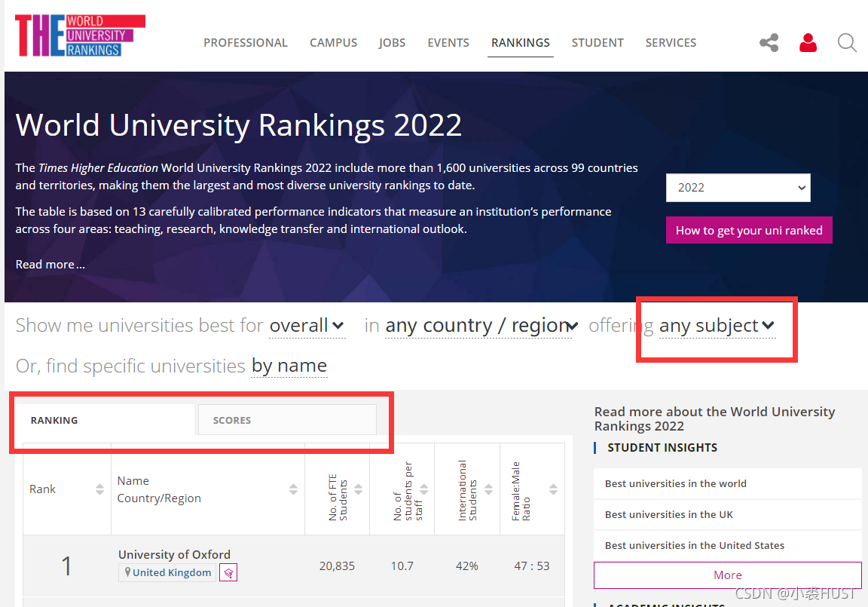Screen dimensions: 868x607
Task: Click the rank '1' cell
Action: tap(66, 566)
